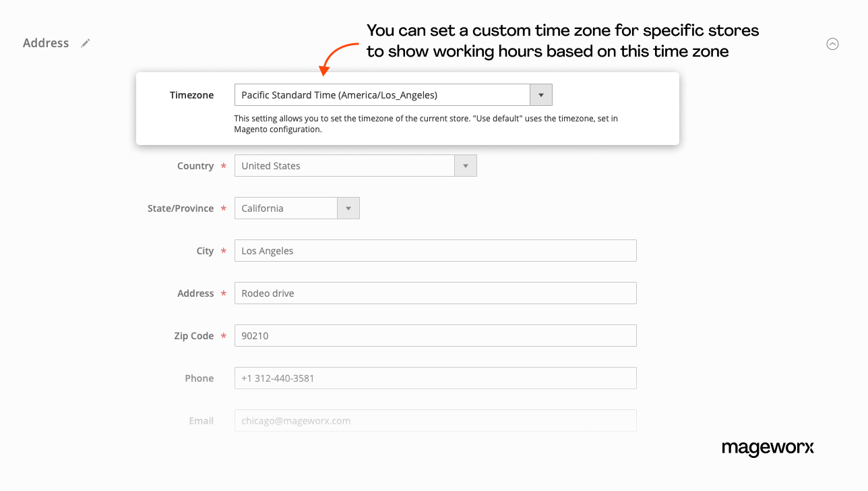Click the Address section heading
Screen dimensions: 868x491
tap(46, 43)
